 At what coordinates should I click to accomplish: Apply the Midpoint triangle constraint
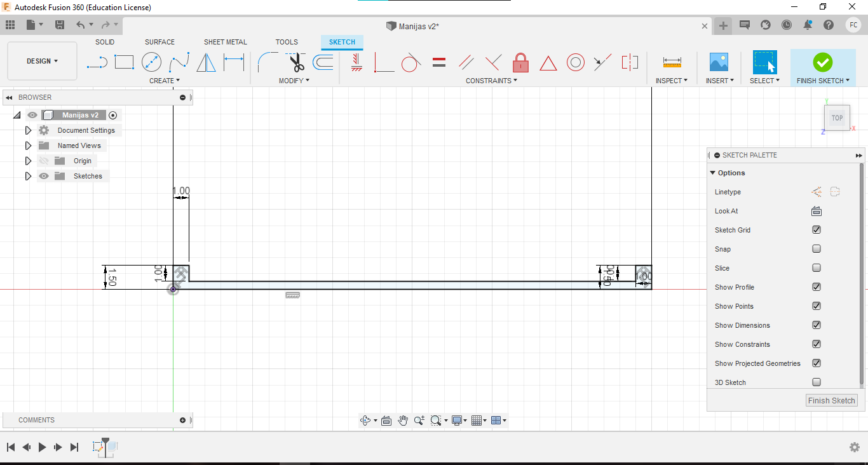coord(548,63)
